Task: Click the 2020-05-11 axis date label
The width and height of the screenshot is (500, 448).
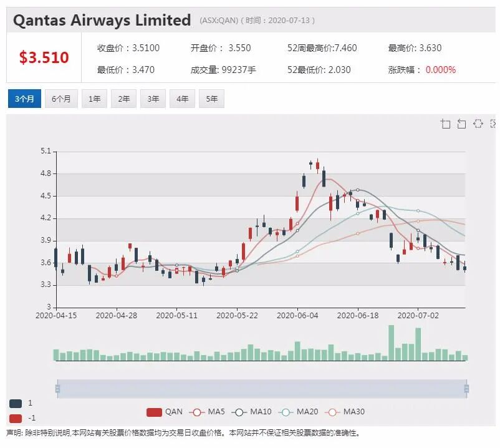Action: click(176, 316)
